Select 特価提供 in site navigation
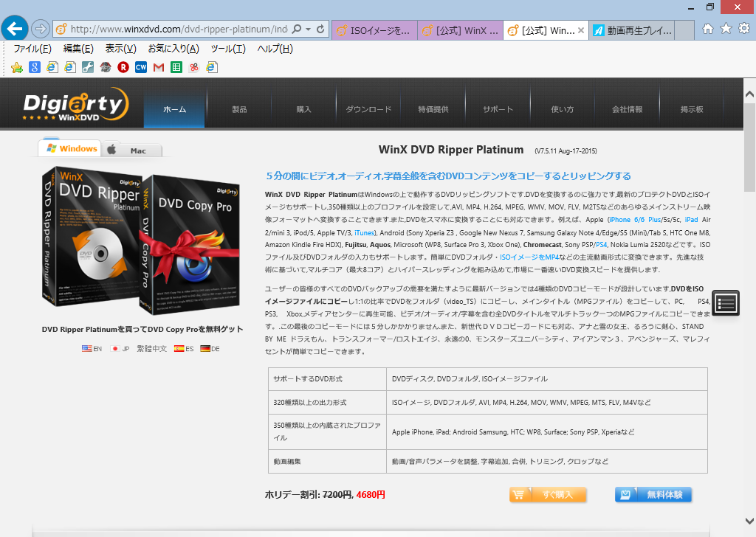The height and width of the screenshot is (537, 756). coord(433,109)
